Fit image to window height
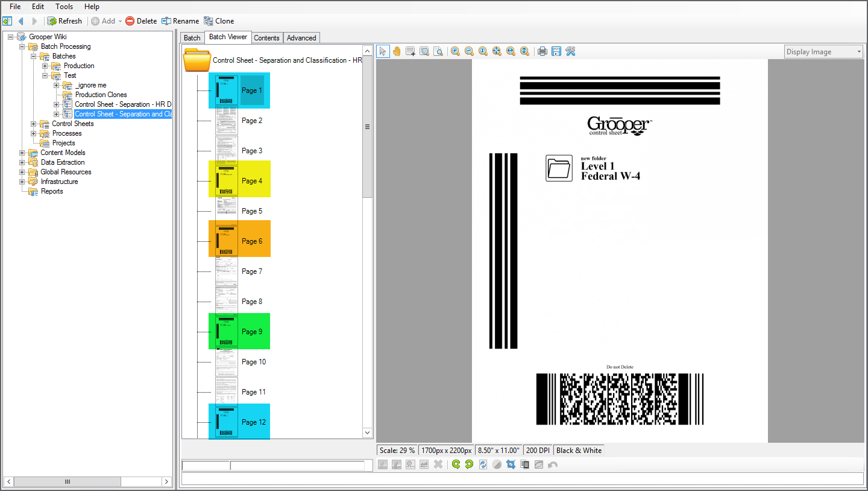The height and width of the screenshot is (491, 868). click(x=524, y=51)
